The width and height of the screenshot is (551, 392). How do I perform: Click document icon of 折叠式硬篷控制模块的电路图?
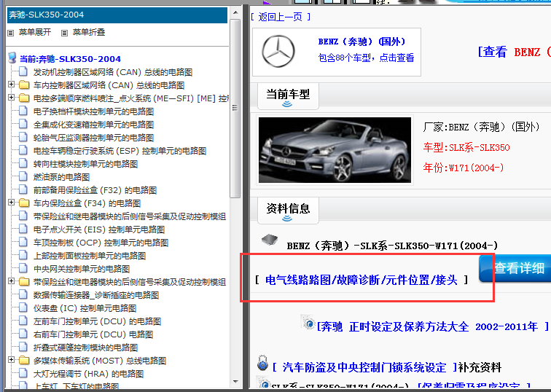tap(23, 348)
